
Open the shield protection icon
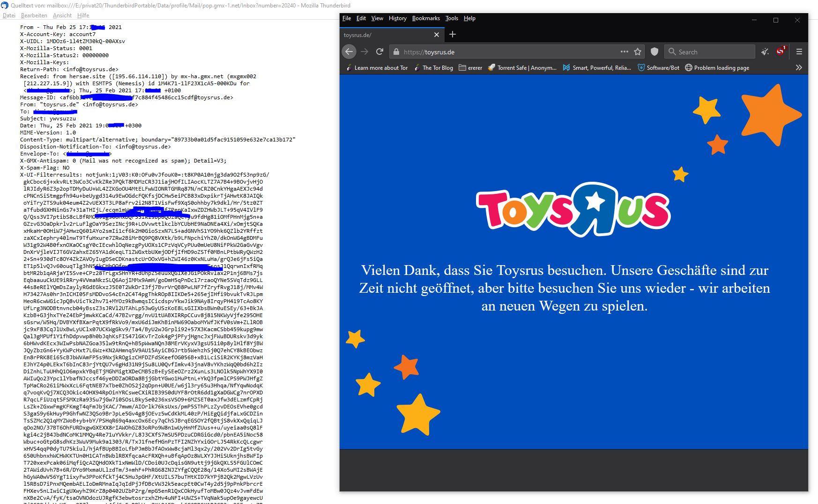point(654,52)
